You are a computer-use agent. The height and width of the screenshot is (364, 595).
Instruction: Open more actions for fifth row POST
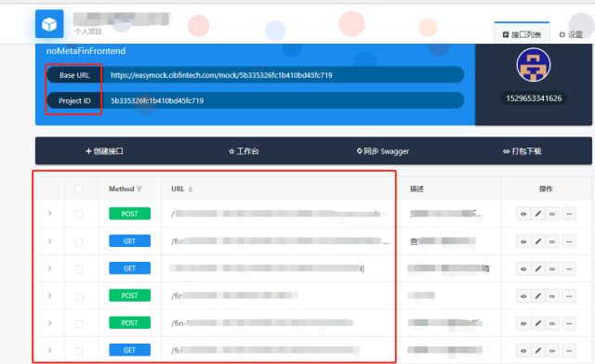(569, 323)
